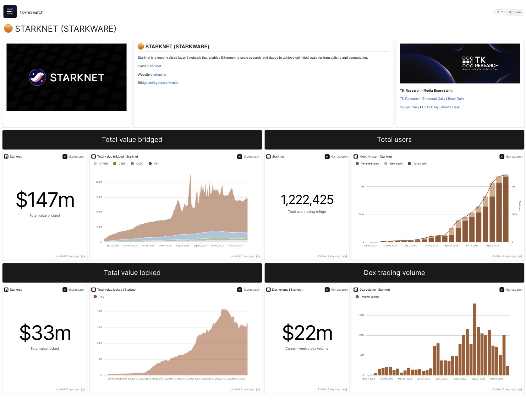Open the Base Daily link
The height and width of the screenshot is (420, 526).
click(456, 99)
